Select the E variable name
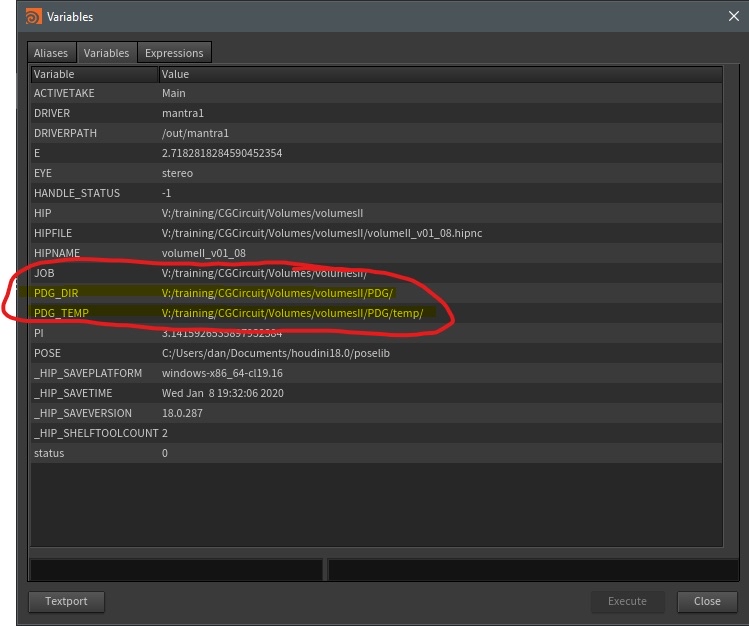 click(37, 153)
